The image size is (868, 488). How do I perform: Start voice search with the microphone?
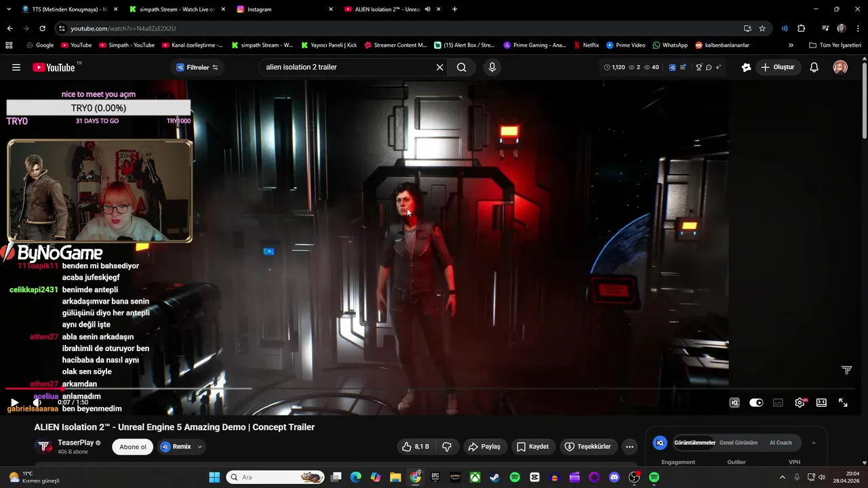(492, 67)
